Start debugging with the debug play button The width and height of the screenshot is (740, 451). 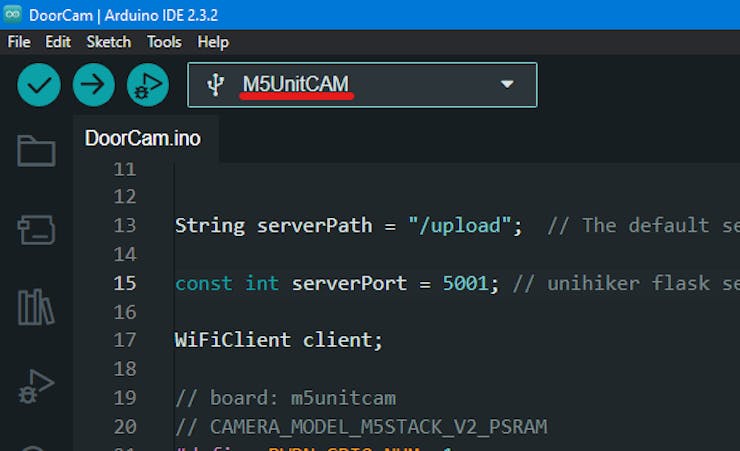tap(148, 85)
